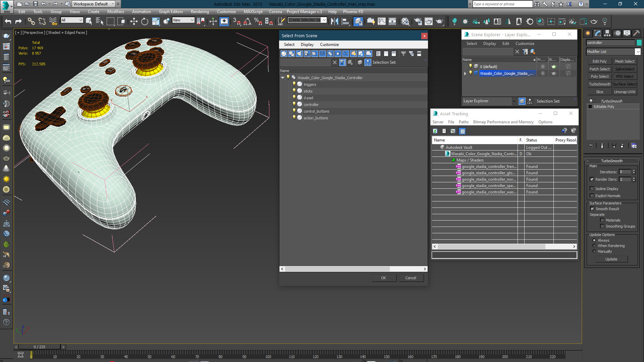This screenshot has height=362, width=644.
Task: Click the Edit Poly modifier button
Action: click(599, 61)
